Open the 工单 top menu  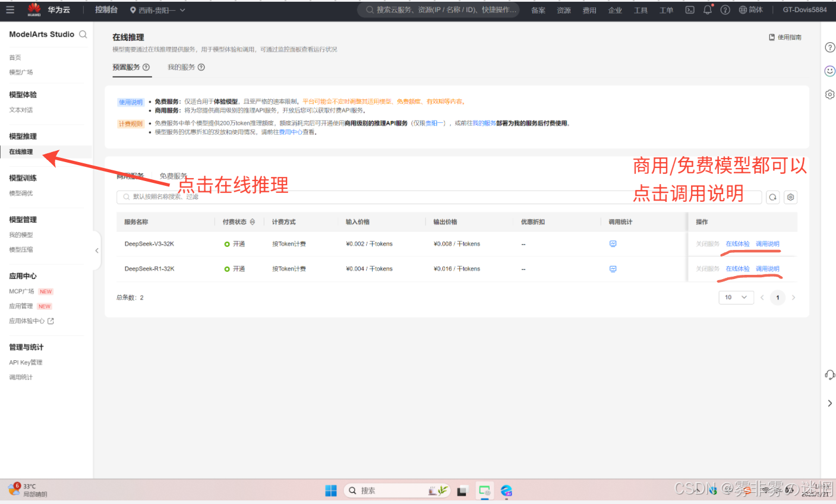666,10
